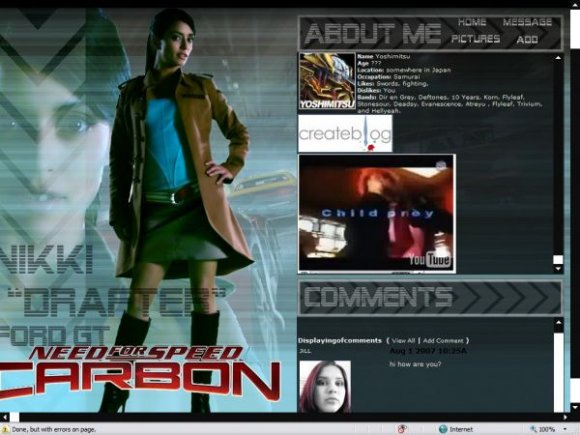The image size is (580, 435).
Task: Play the Child prey YouTube video
Action: 377,214
